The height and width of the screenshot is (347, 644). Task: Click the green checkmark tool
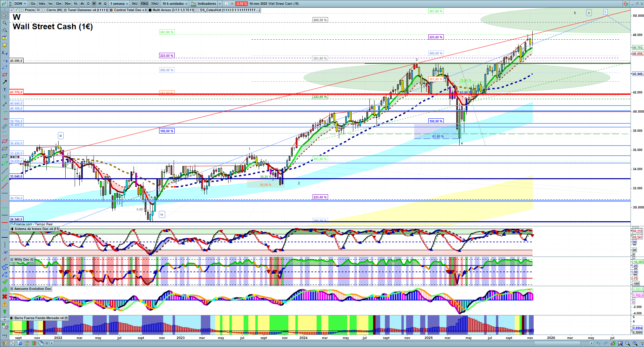tap(5, 282)
